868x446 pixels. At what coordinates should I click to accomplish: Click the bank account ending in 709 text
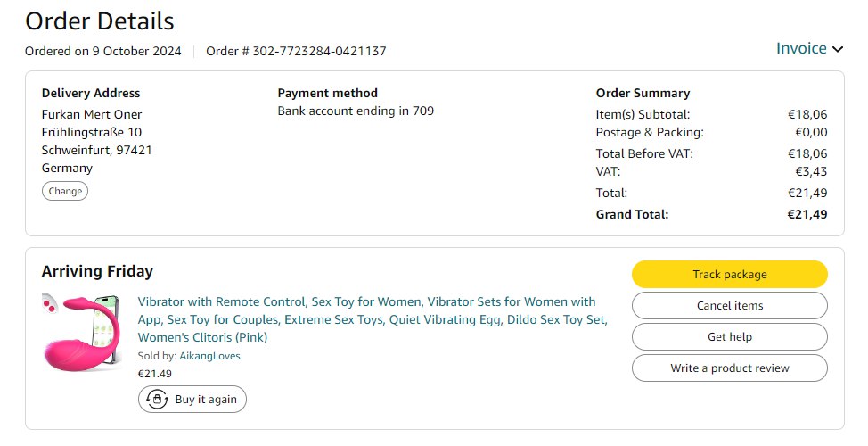pos(356,111)
